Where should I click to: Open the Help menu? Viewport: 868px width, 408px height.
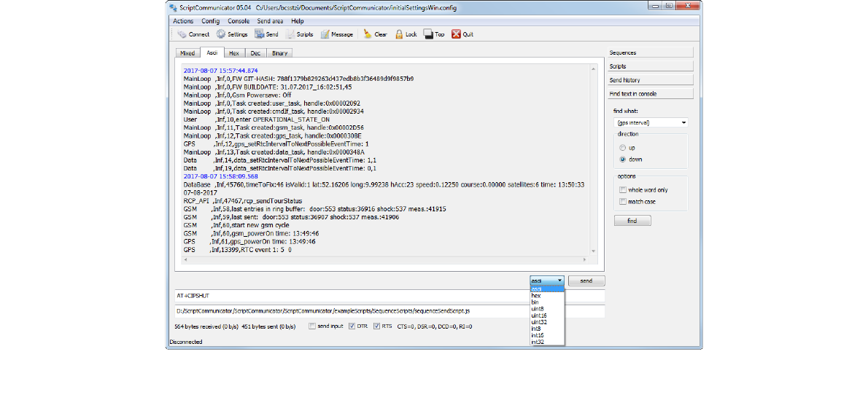click(298, 21)
